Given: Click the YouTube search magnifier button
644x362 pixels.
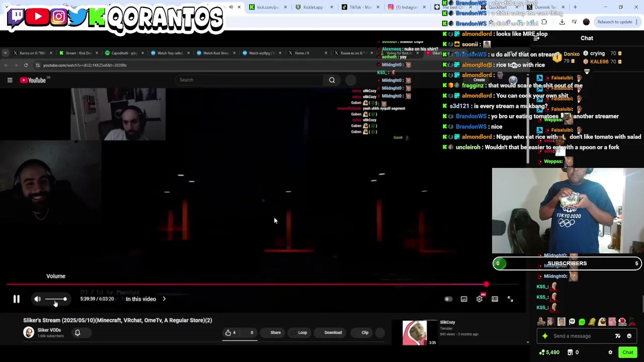Looking at the screenshot, I should [x=332, y=80].
